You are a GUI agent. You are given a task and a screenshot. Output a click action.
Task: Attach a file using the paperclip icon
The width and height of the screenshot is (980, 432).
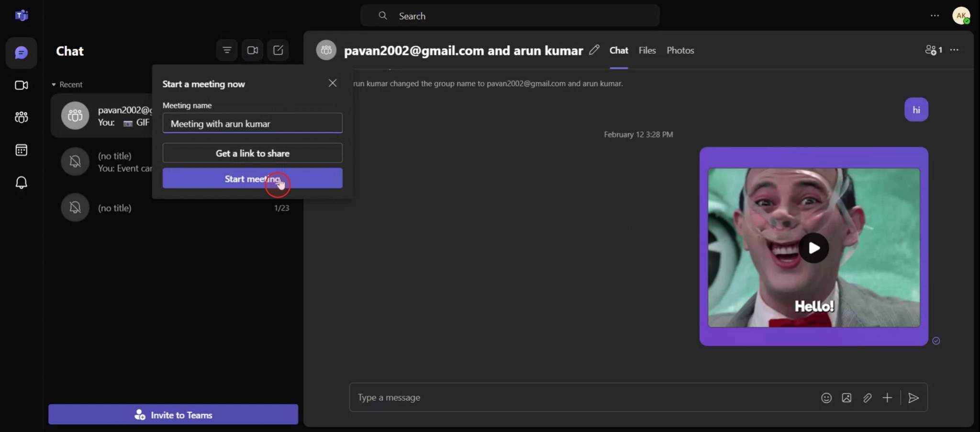point(867,398)
